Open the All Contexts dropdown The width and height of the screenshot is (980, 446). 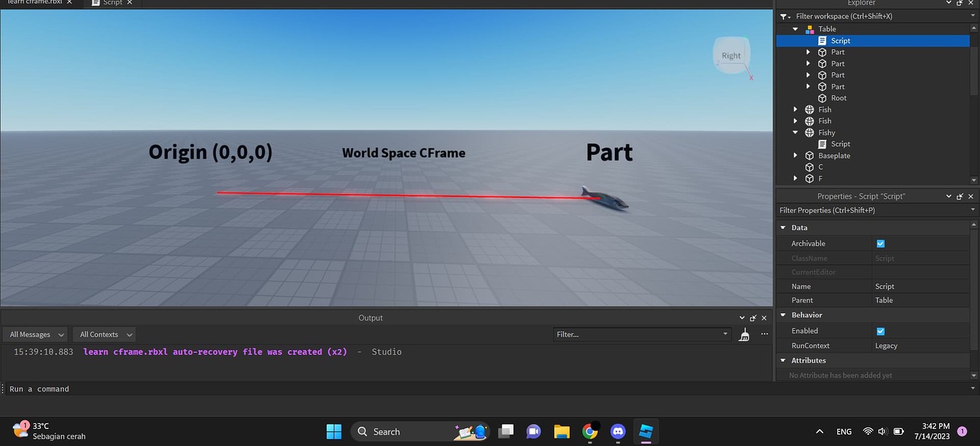click(x=104, y=334)
